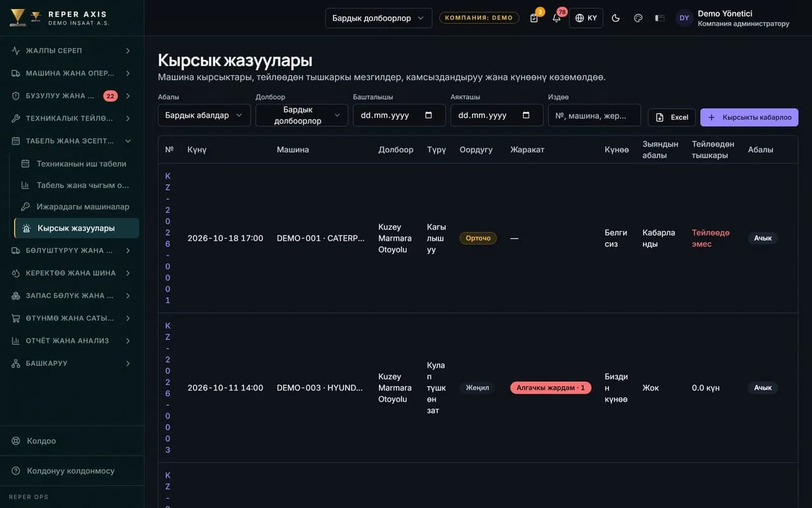812x508 pixels.
Task: Open the top Бардык долбоорлор project dropdown
Action: click(x=379, y=18)
